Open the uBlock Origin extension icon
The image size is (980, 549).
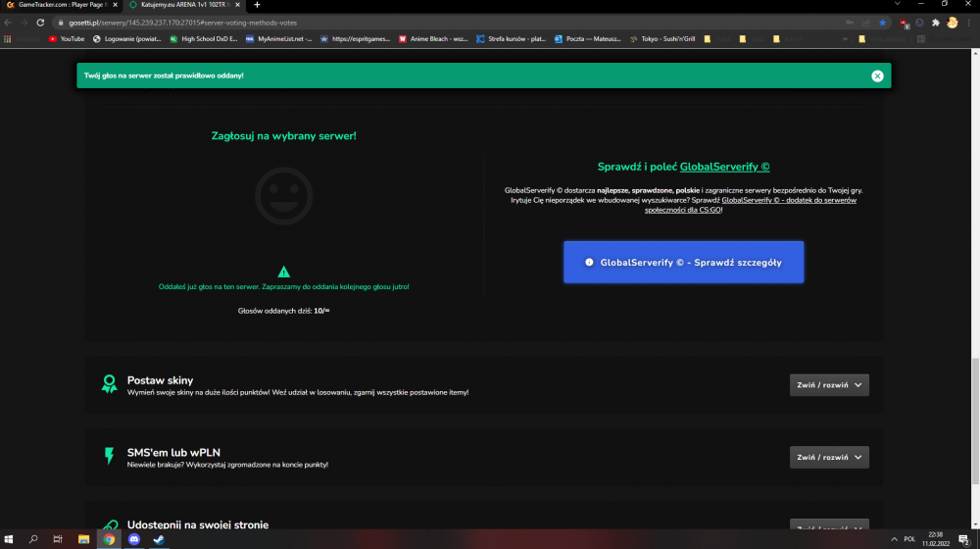[904, 24]
